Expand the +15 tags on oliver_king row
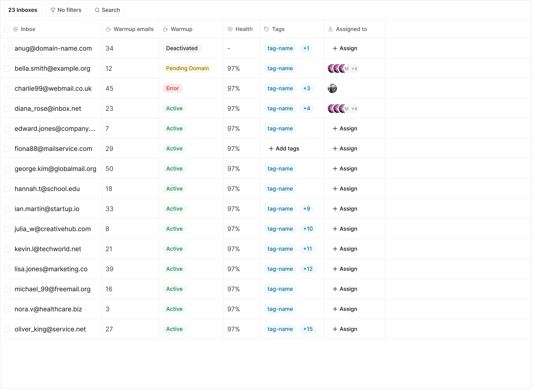This screenshot has width=535, height=392. (x=308, y=329)
